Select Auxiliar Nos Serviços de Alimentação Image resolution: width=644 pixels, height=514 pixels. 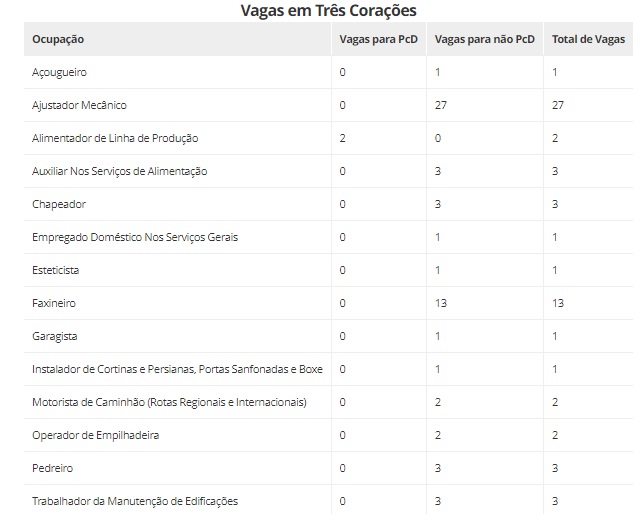119,171
